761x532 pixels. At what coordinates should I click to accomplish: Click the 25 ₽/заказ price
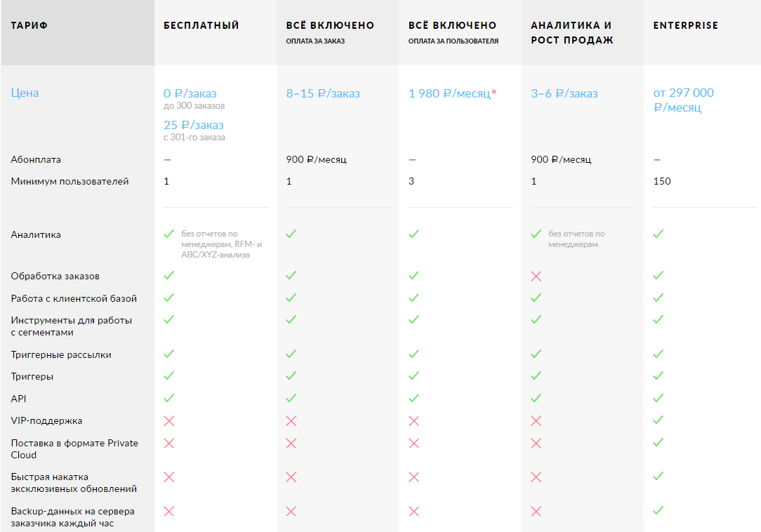(x=194, y=125)
